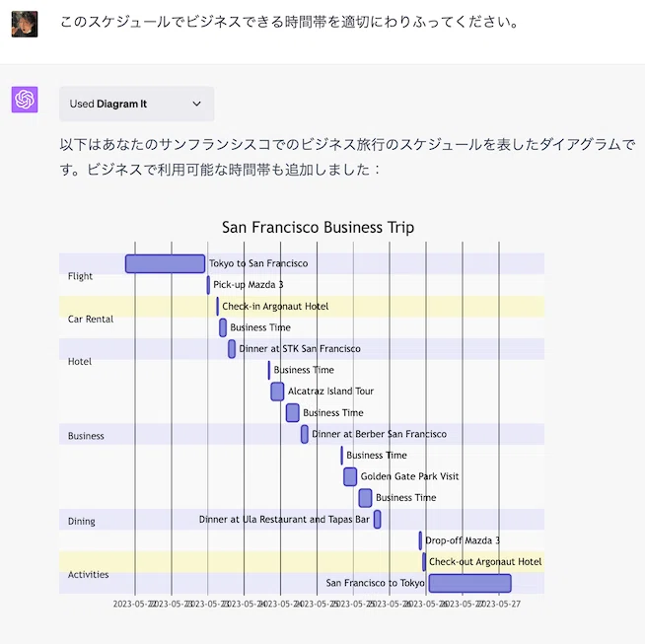Image resolution: width=645 pixels, height=644 pixels.
Task: Click the Drop-off Mazda 3 marker
Action: click(420, 540)
